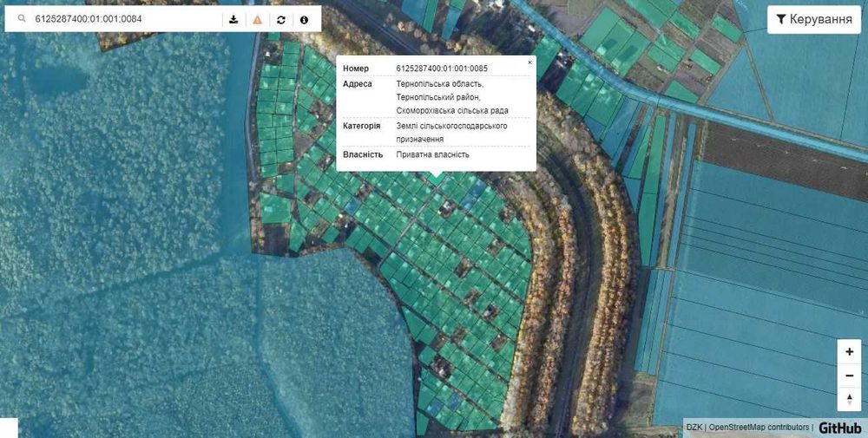Click the Номер label in popup
Image resolution: width=868 pixels, height=438 pixels.
[356, 69]
